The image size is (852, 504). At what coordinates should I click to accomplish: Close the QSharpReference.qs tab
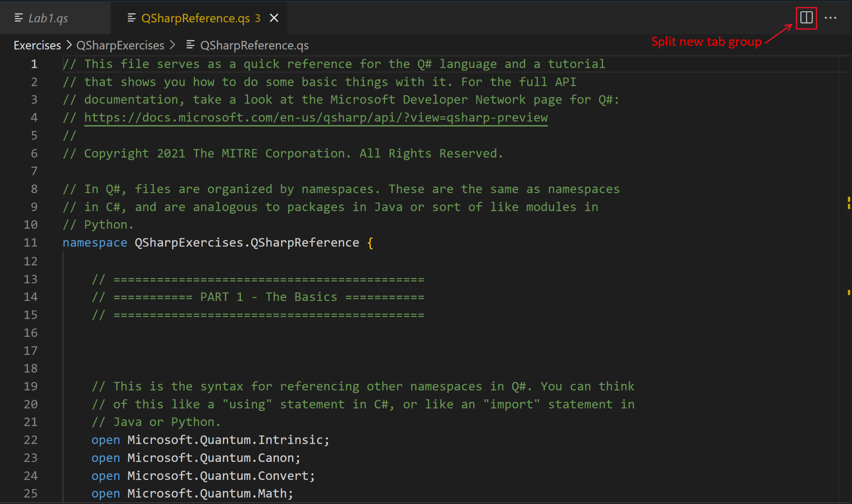coord(274,18)
